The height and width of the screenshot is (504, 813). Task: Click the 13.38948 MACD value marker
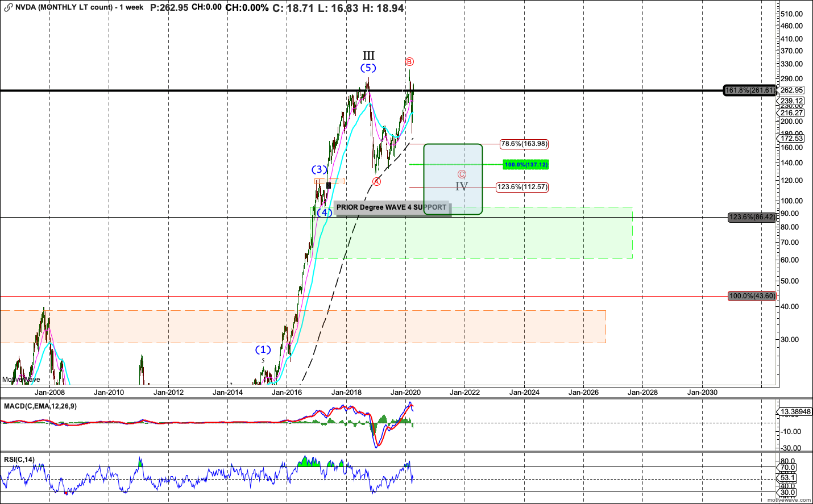coord(795,412)
